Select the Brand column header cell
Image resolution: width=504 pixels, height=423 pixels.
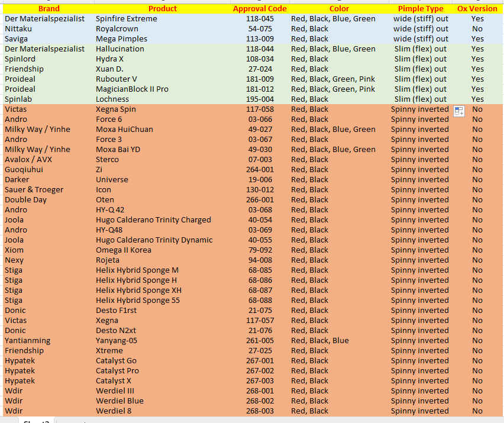point(49,9)
